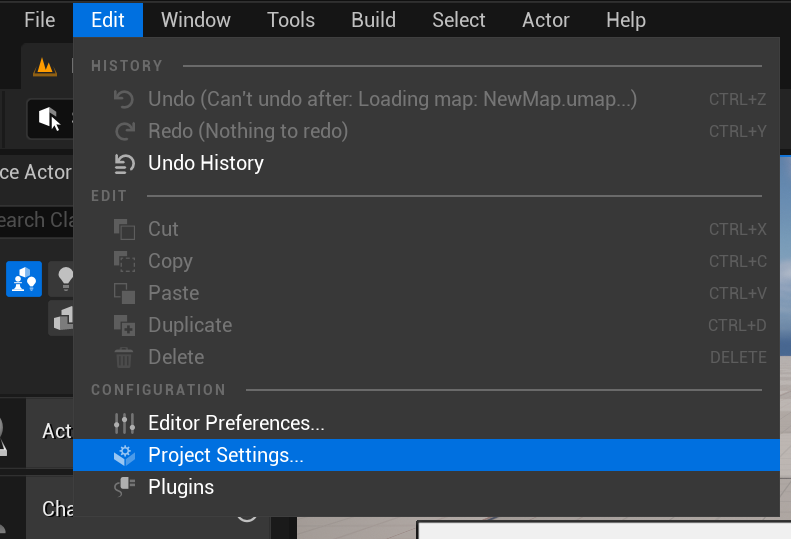Click the Editor Preferences sliders icon
791x539 pixels.
pyautogui.click(x=124, y=423)
